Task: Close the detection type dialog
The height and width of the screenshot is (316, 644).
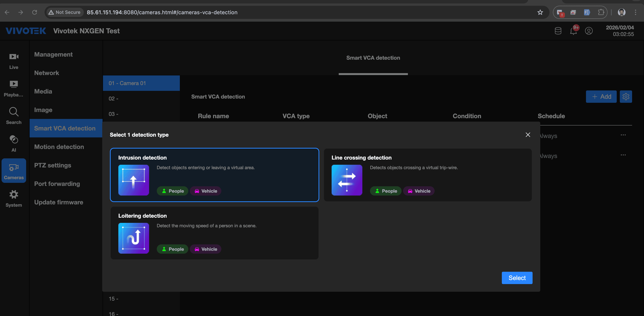Action: click(x=528, y=135)
